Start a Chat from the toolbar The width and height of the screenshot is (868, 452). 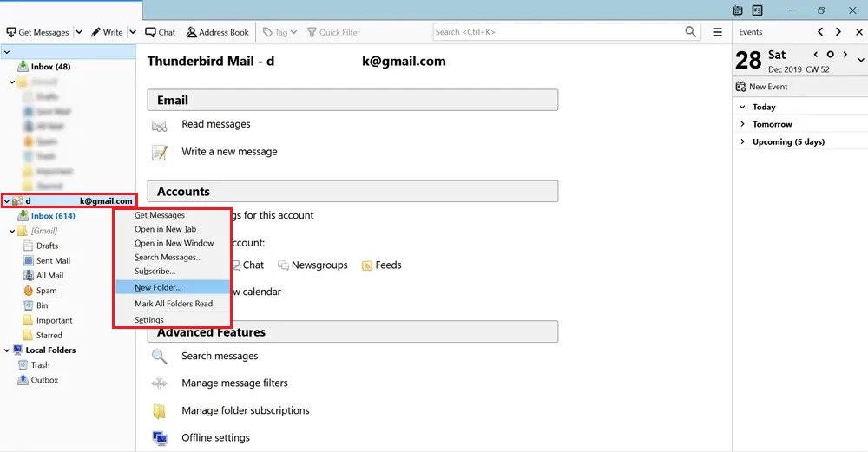click(160, 32)
